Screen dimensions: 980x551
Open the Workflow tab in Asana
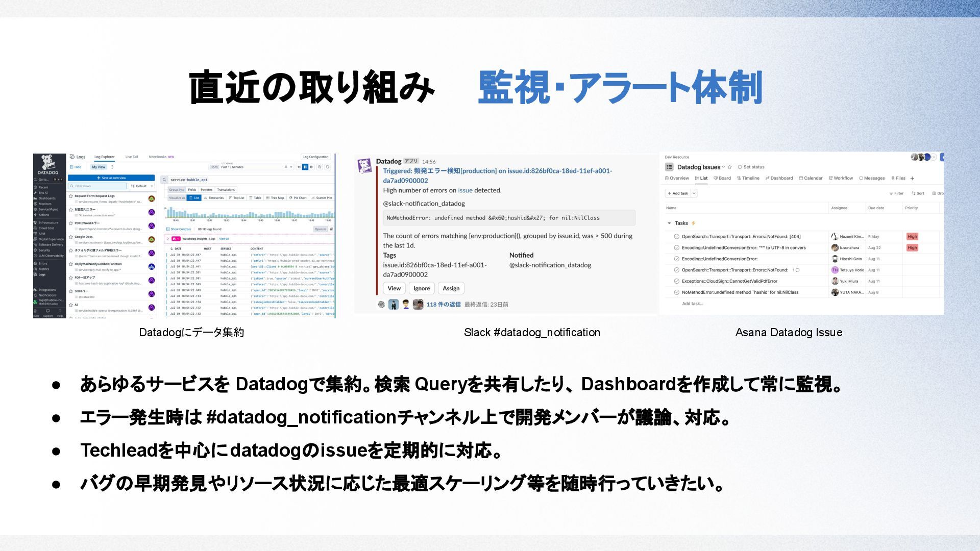[841, 178]
